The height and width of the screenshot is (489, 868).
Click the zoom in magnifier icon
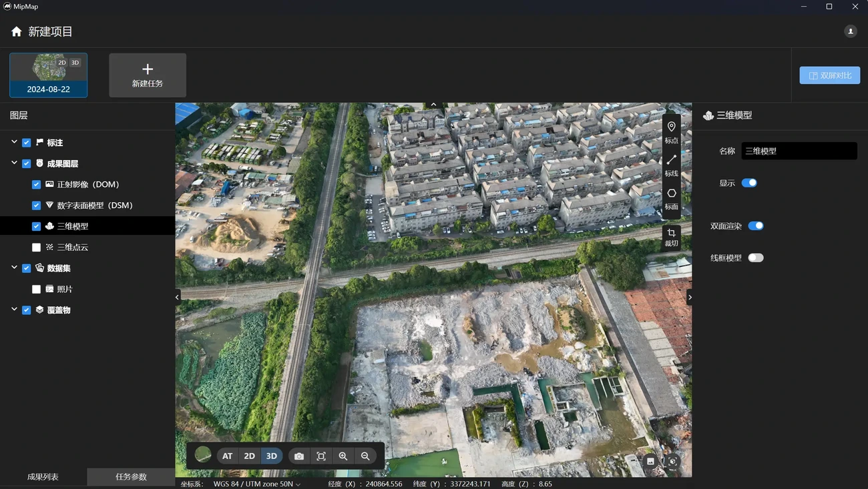point(343,456)
